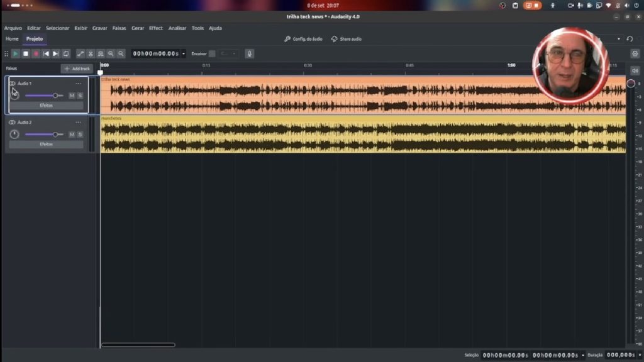Click the Áudio 2 pan knob
Image resolution: width=644 pixels, height=362 pixels.
point(14,134)
